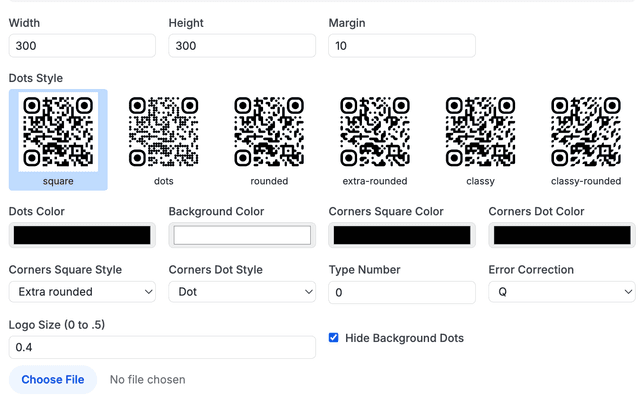Click into the Height input field

coord(242,46)
